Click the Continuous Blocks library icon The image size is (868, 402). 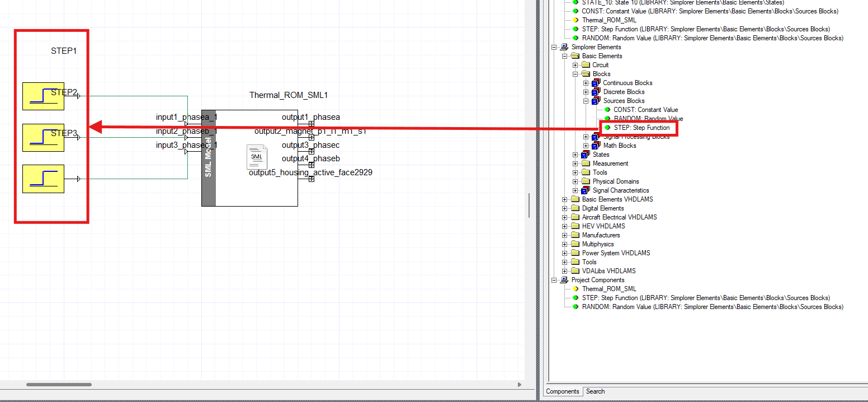click(596, 83)
